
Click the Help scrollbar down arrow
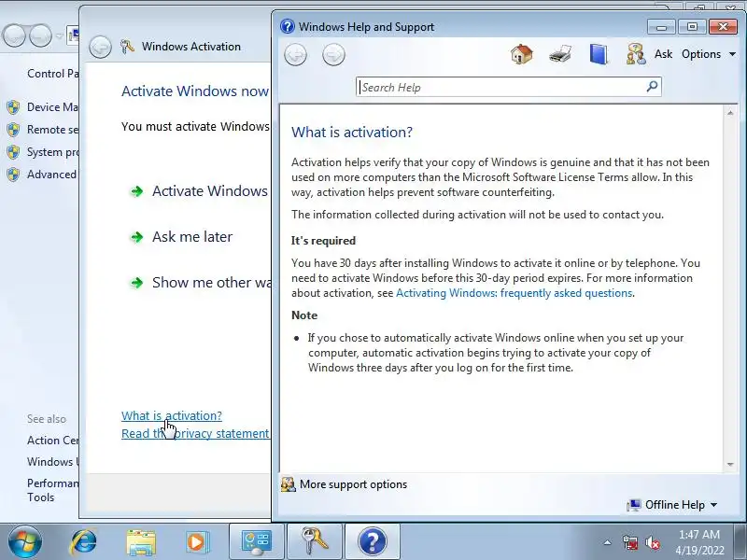tap(730, 464)
